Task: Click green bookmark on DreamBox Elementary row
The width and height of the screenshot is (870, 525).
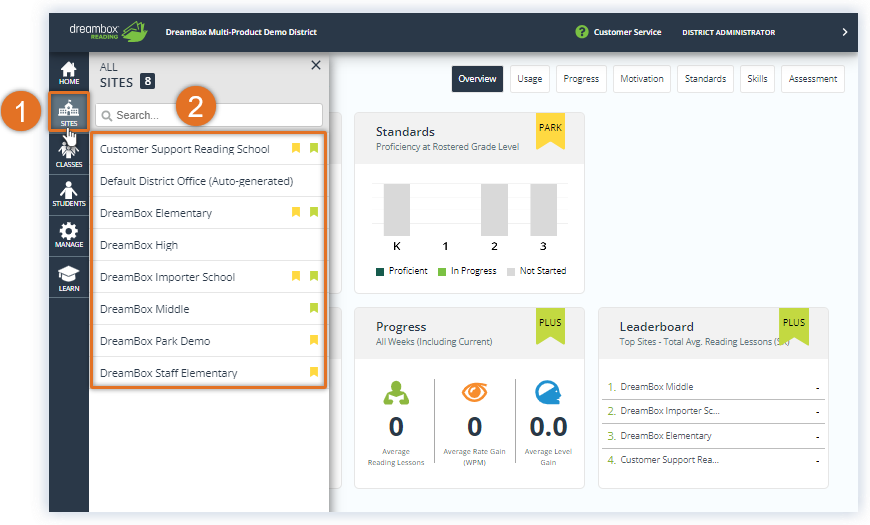Action: [x=313, y=211]
